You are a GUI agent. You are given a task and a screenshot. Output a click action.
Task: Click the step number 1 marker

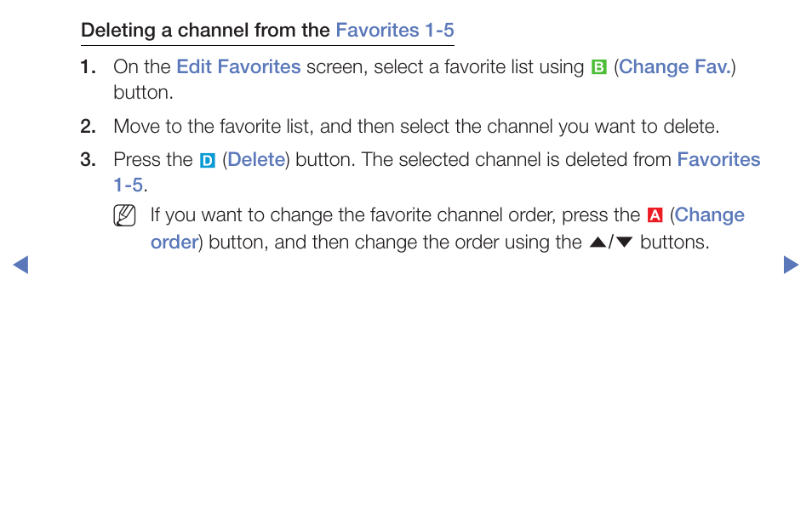pos(88,66)
